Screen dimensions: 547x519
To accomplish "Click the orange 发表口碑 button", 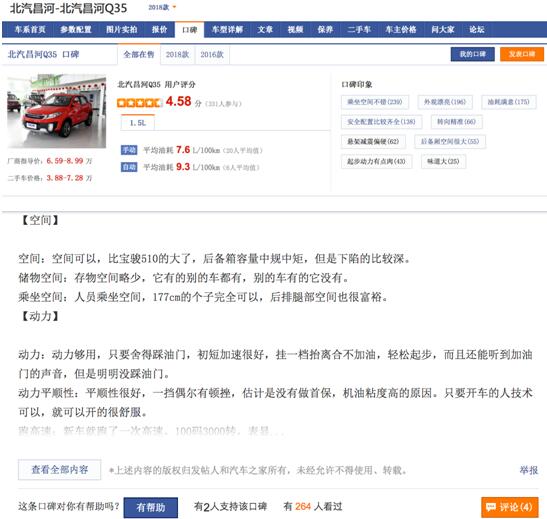I will [522, 54].
